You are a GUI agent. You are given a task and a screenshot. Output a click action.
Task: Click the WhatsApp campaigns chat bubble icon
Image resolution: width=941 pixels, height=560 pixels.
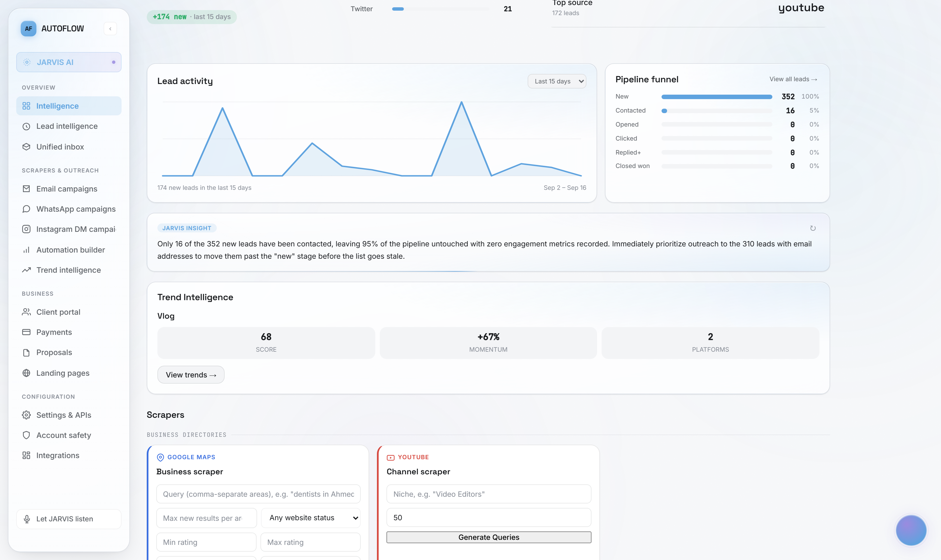point(26,209)
